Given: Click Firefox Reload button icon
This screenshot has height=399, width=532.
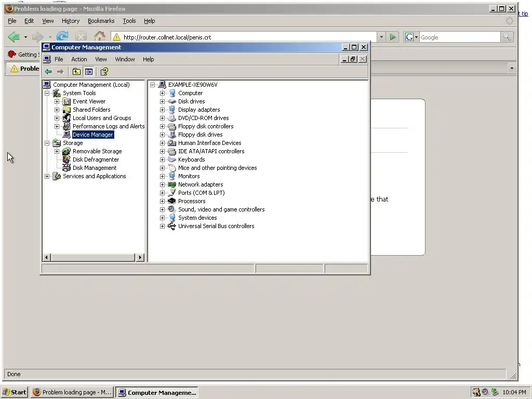Looking at the screenshot, I should tap(62, 36).
